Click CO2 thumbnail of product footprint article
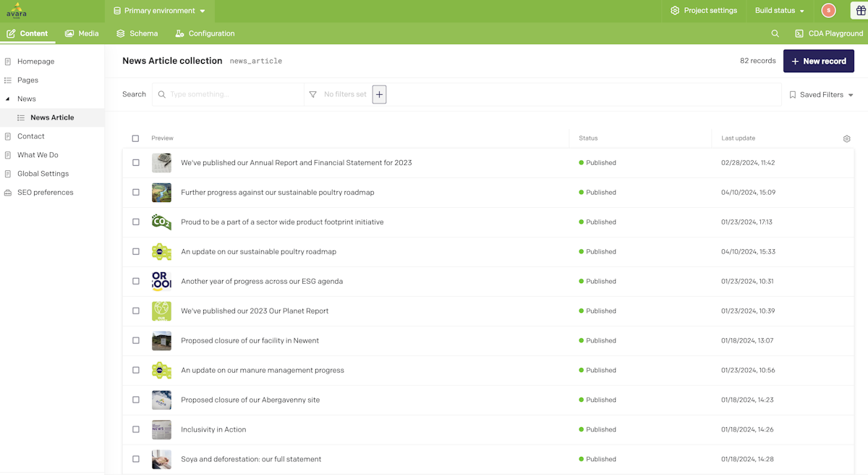Image resolution: width=868 pixels, height=475 pixels. pos(161,222)
